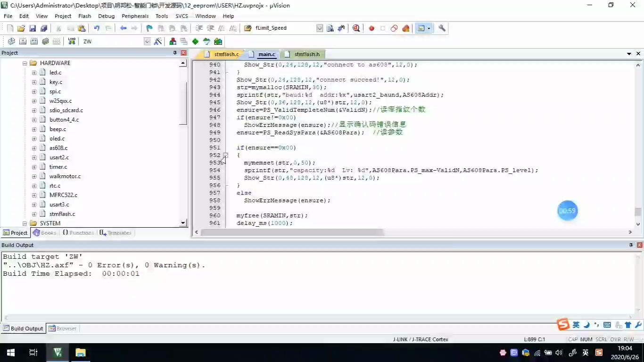
Task: Paste from clipboard using the toolbar icon
Action: coord(82,28)
